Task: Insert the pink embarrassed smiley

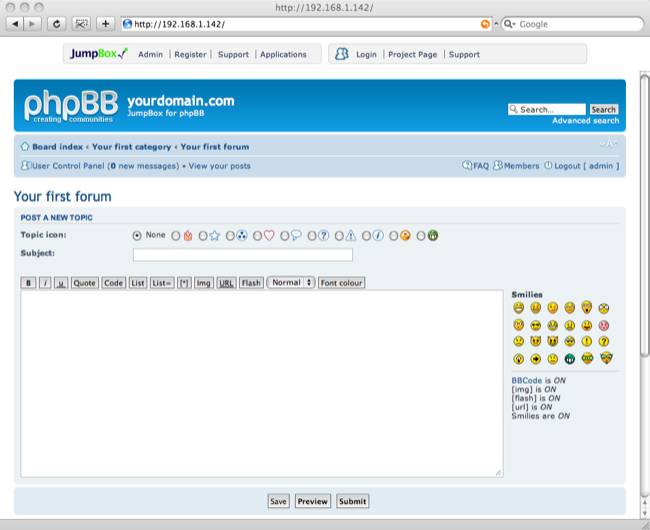Action: pyautogui.click(x=604, y=325)
